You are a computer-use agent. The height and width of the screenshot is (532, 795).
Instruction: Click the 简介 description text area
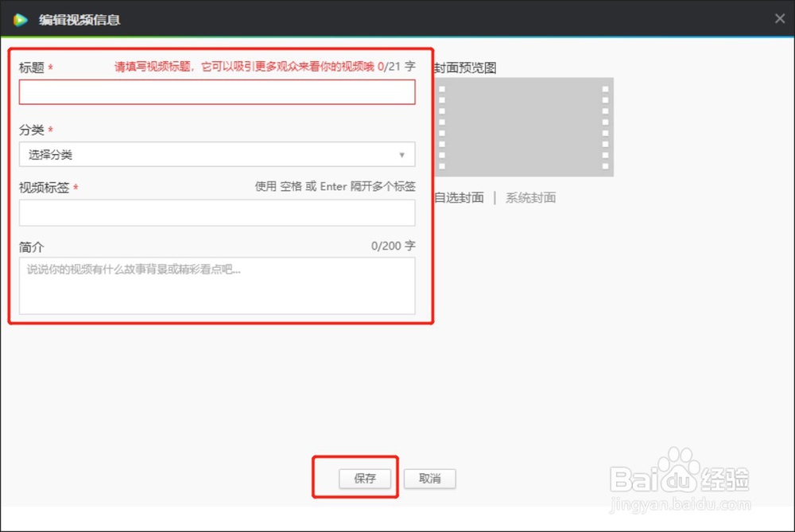coord(217,285)
